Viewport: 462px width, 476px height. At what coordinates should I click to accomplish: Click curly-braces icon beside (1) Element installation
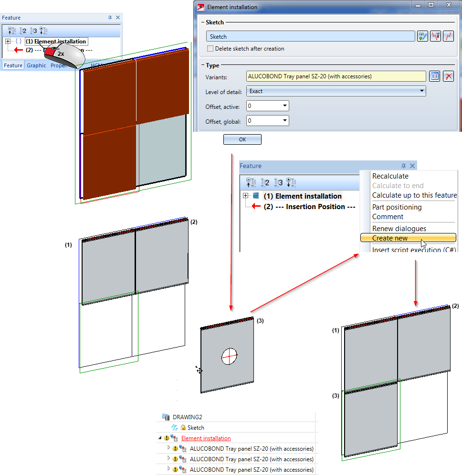[19, 41]
